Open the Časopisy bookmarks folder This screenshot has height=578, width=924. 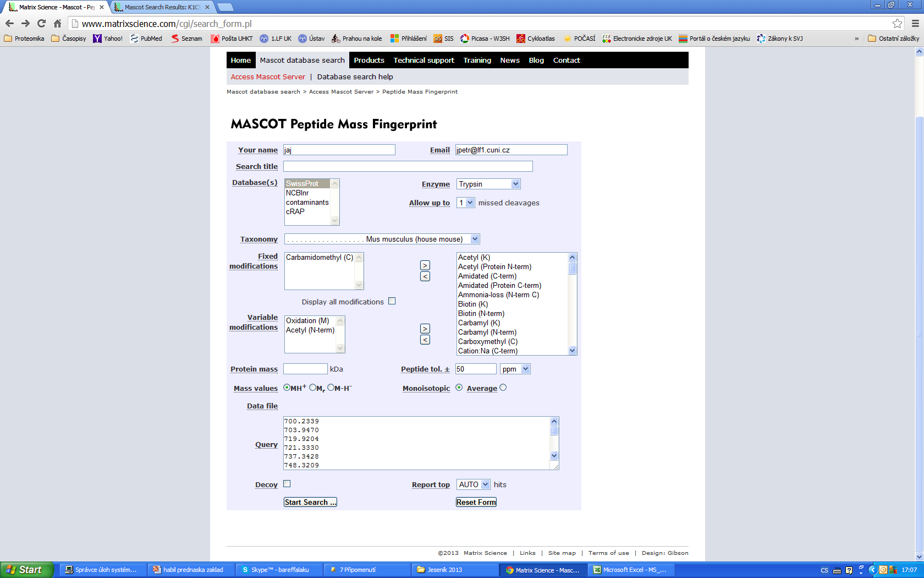tap(69, 39)
